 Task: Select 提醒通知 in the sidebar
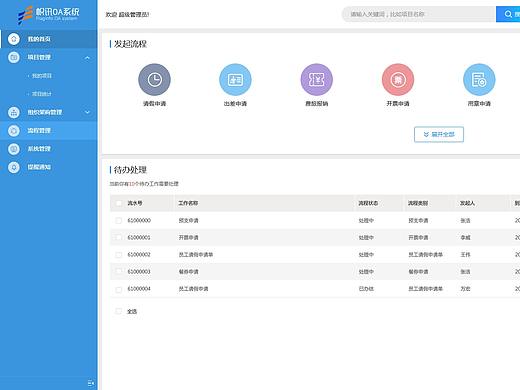pyautogui.click(x=39, y=167)
